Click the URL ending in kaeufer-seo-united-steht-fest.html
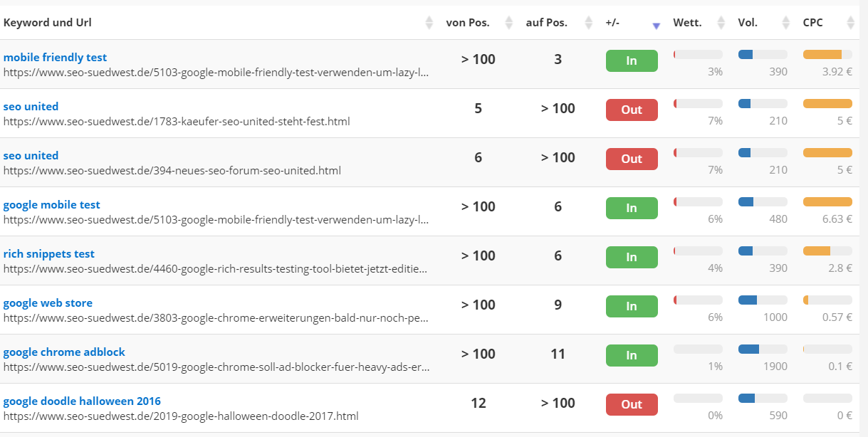The height and width of the screenshot is (437, 868). 177,122
